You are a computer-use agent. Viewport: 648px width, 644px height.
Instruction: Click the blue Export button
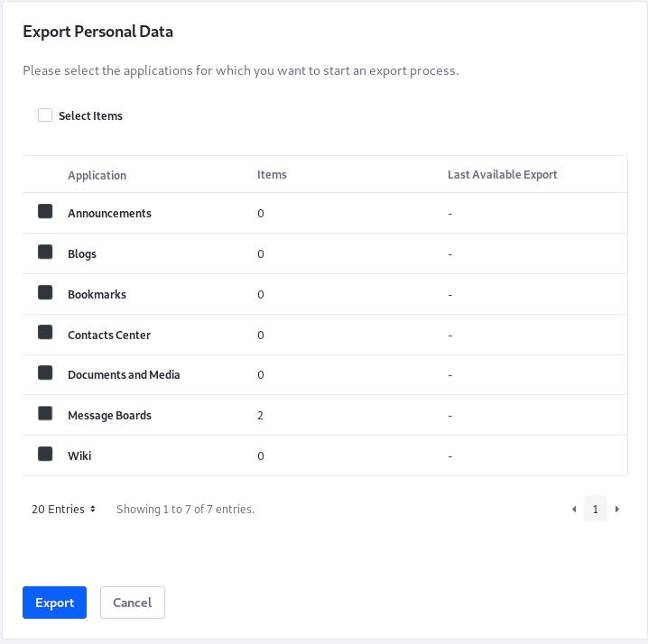(54, 603)
